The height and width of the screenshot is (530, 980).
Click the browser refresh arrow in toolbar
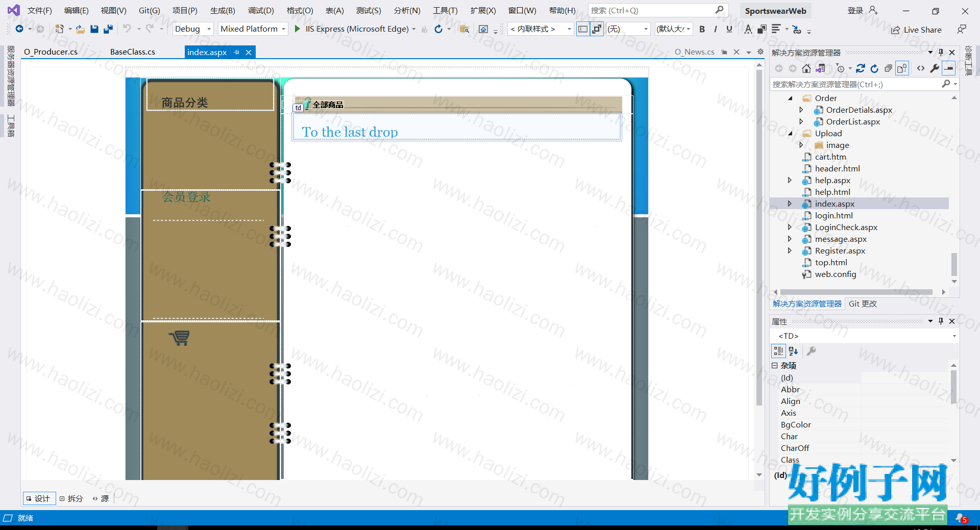[x=438, y=29]
